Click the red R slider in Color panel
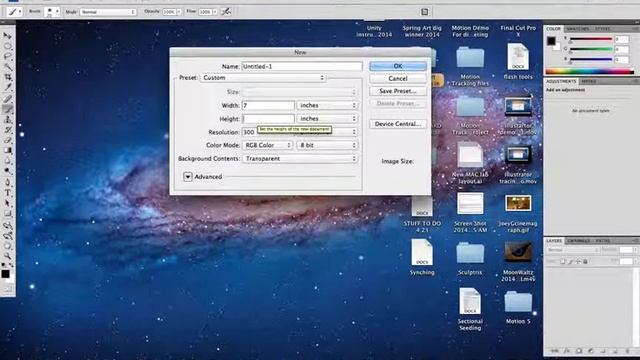The image size is (640, 360). pyautogui.click(x=591, y=39)
